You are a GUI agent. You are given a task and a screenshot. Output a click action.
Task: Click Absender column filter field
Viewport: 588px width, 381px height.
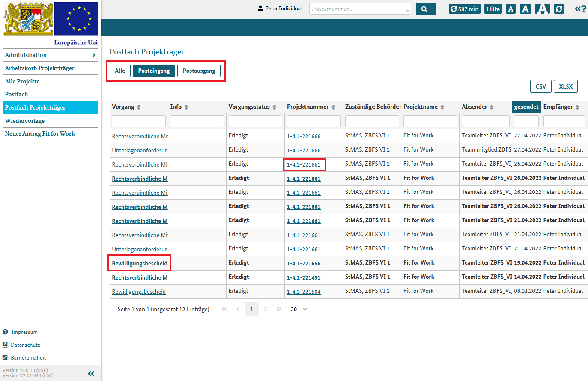[x=486, y=121]
